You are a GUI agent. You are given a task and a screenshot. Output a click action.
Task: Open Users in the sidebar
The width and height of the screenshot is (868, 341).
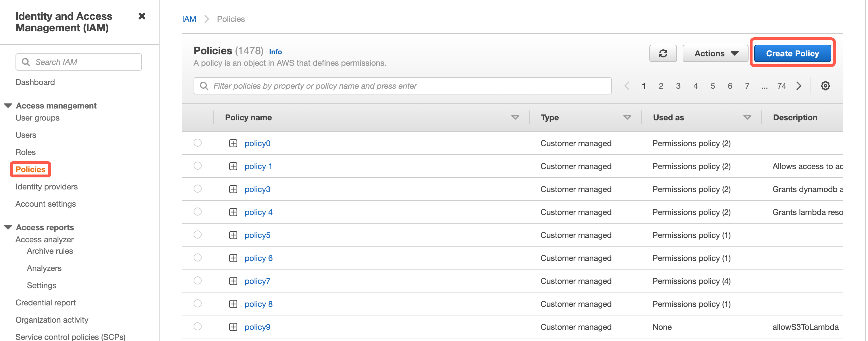[x=26, y=135]
